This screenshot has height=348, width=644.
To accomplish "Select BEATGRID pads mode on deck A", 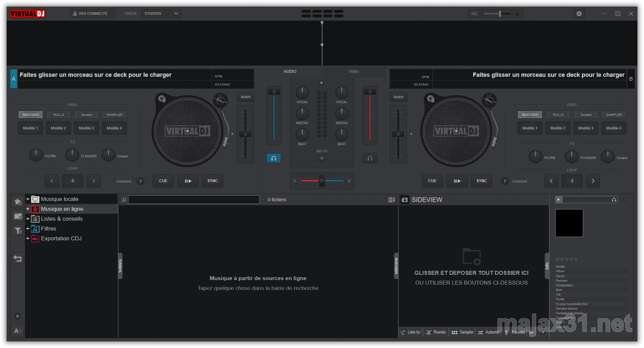I will click(x=31, y=115).
